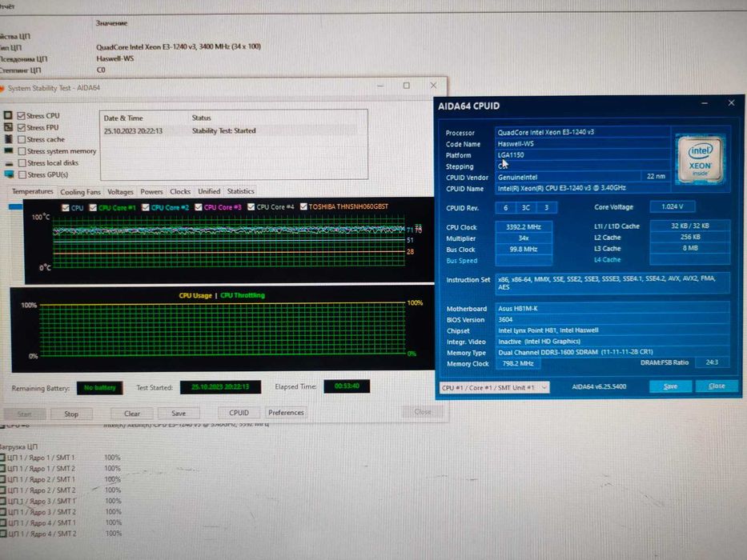
Task: Click the Intel Xeon logo image
Action: [x=700, y=159]
